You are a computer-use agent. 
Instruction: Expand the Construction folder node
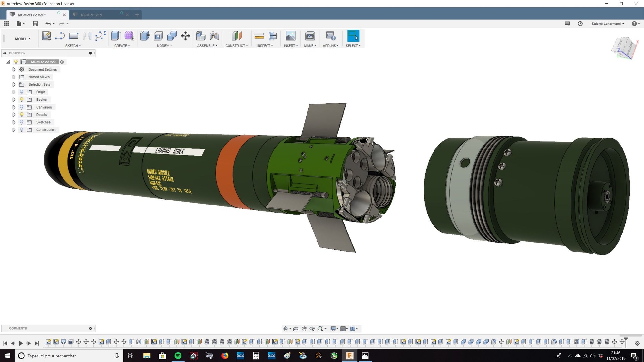click(14, 130)
